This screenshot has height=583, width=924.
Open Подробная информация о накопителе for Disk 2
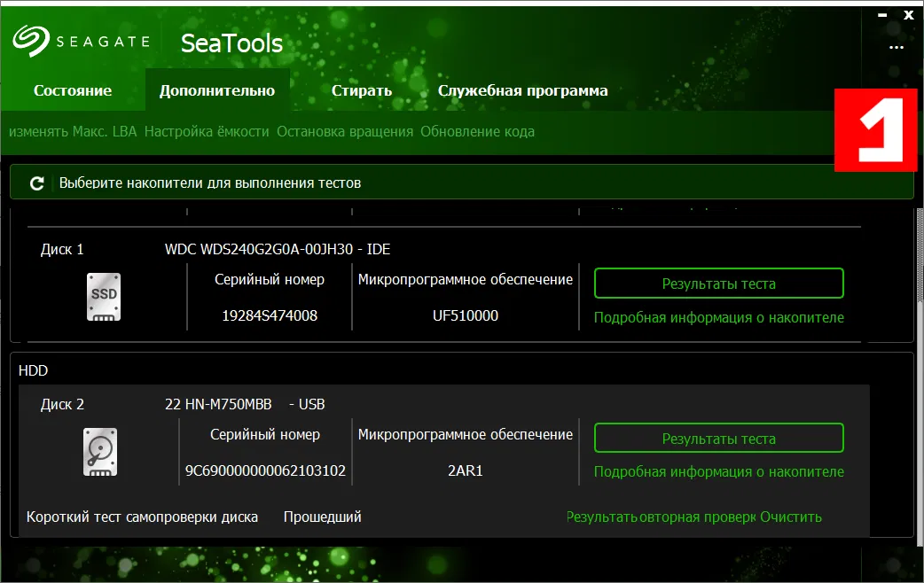coord(718,472)
